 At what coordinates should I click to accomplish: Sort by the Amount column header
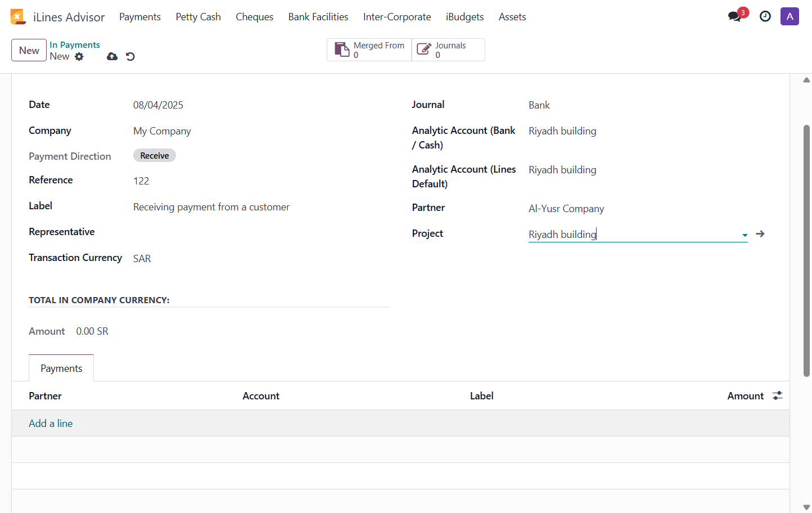tap(746, 396)
